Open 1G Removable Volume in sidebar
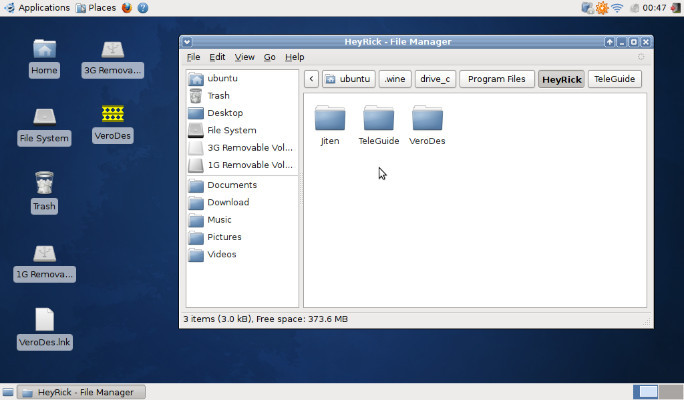This screenshot has width=684, height=400. pos(242,165)
